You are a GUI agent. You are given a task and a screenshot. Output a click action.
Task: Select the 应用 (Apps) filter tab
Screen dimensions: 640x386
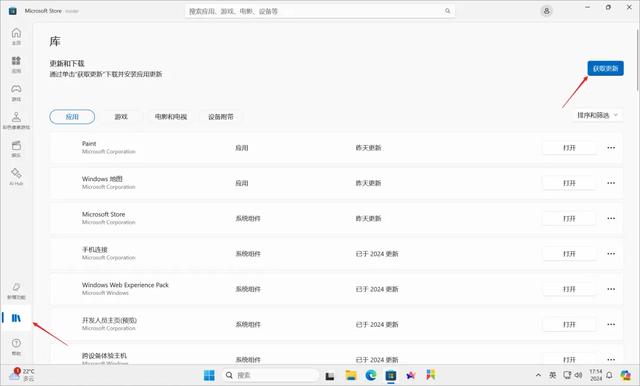click(x=72, y=117)
